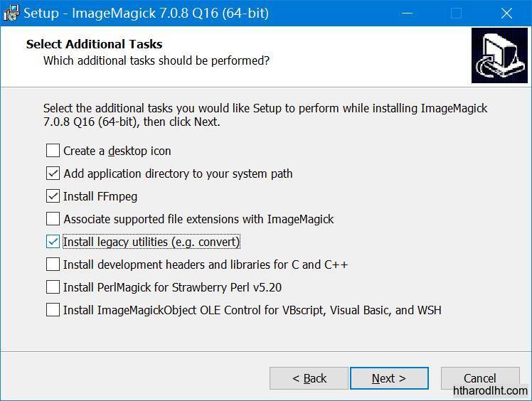532x401 pixels.
Task: Check Associate supported file extensions box
Action: [53, 219]
